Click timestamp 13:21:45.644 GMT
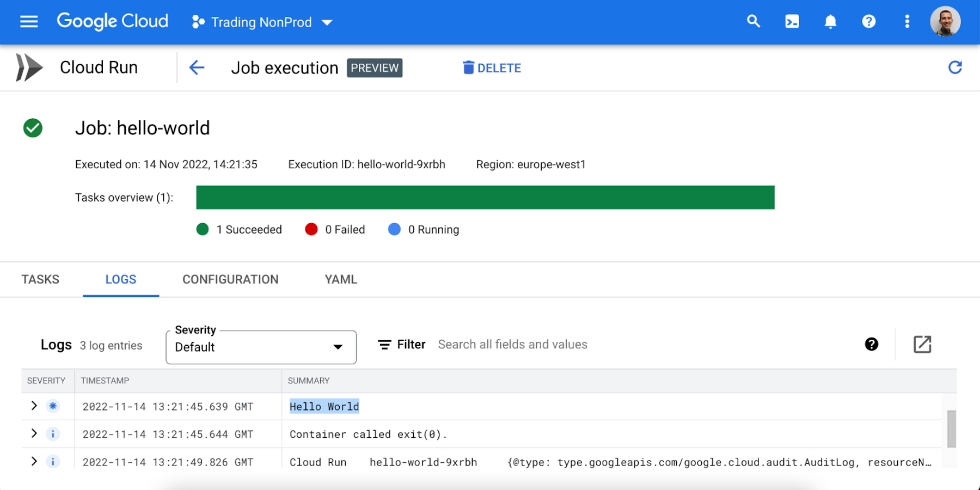The height and width of the screenshot is (490, 980). [168, 434]
